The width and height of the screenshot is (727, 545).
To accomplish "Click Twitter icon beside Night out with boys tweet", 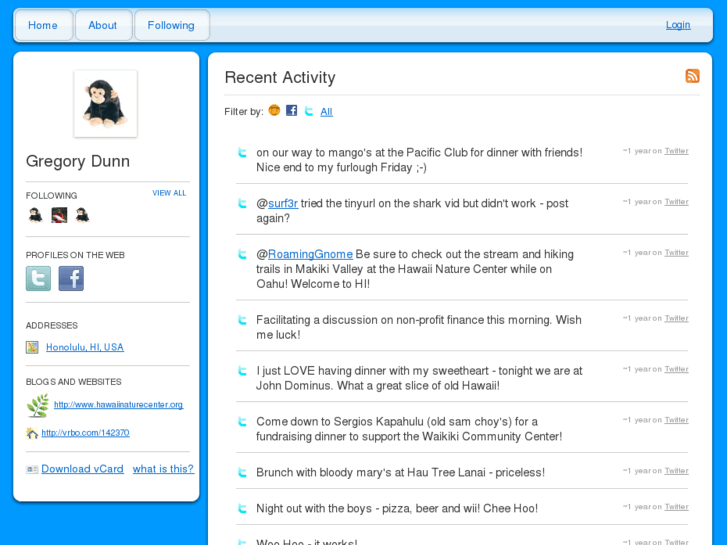I will 242,508.
